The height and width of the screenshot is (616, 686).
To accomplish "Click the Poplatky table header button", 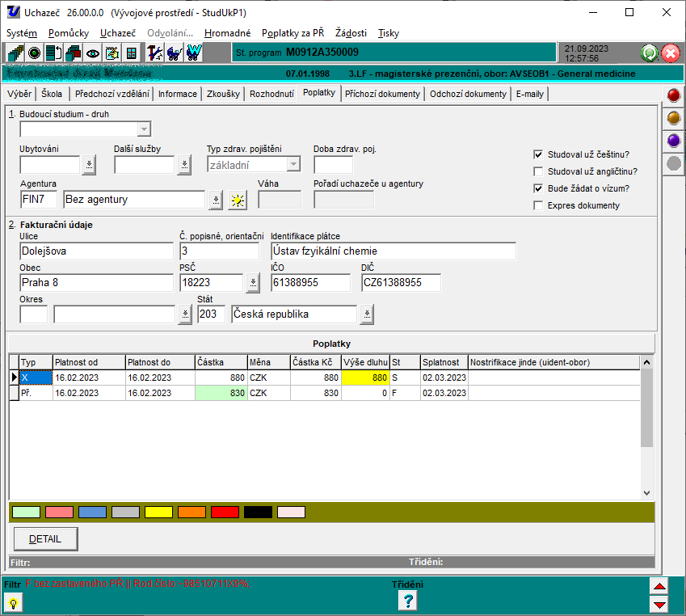I will click(331, 344).
